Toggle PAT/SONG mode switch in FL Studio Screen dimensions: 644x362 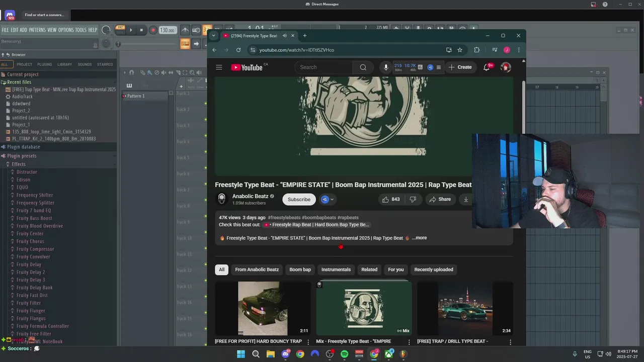coord(120,30)
